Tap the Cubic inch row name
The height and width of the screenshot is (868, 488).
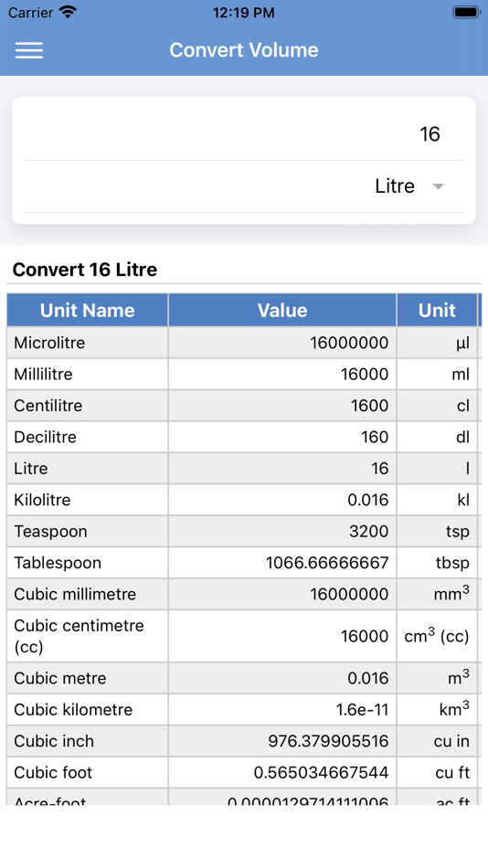pos(54,741)
